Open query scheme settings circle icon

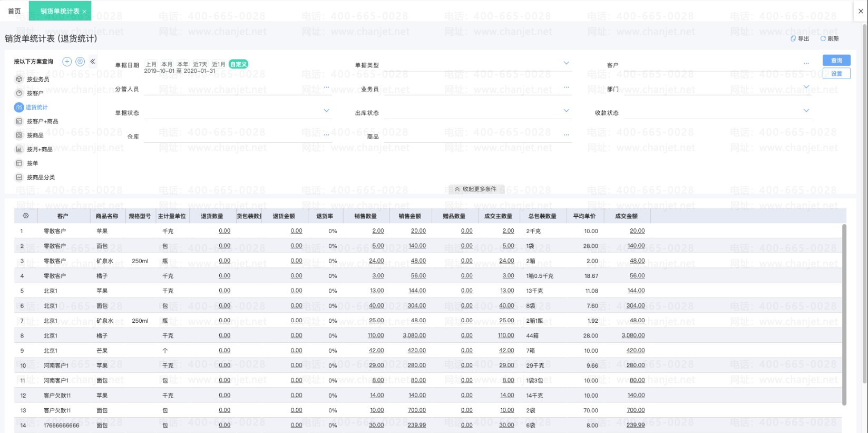[x=80, y=62]
